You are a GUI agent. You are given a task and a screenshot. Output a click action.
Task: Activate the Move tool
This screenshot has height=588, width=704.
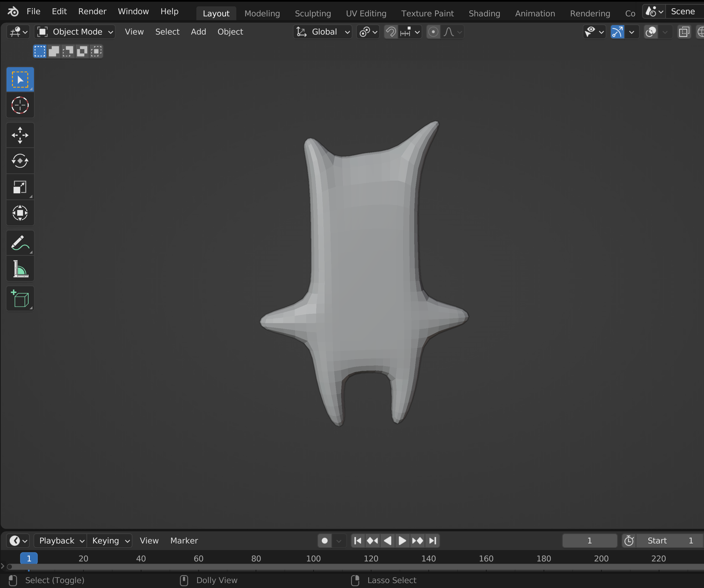tap(20, 135)
